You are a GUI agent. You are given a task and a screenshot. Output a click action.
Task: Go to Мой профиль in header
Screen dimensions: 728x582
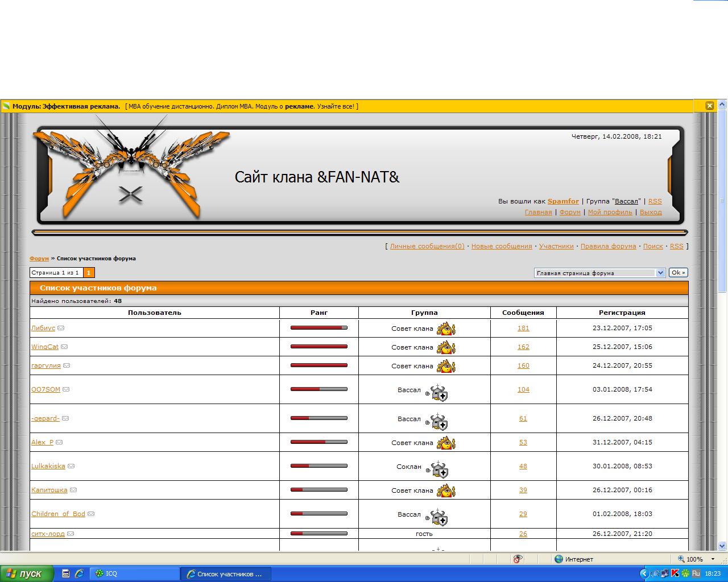[610, 212]
